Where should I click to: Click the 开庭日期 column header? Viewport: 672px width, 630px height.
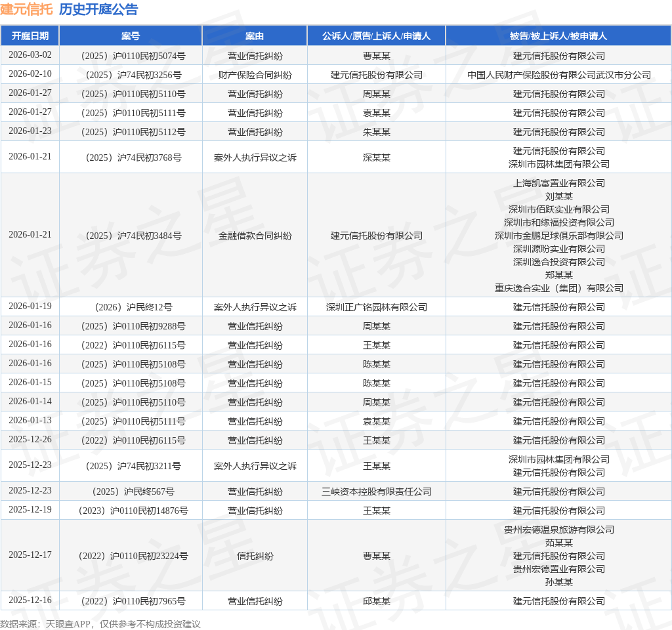(30, 36)
